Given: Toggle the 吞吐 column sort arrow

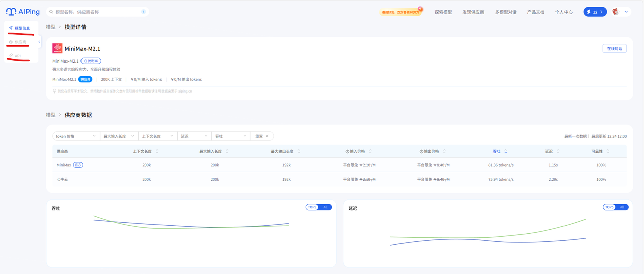Looking at the screenshot, I should 506,151.
